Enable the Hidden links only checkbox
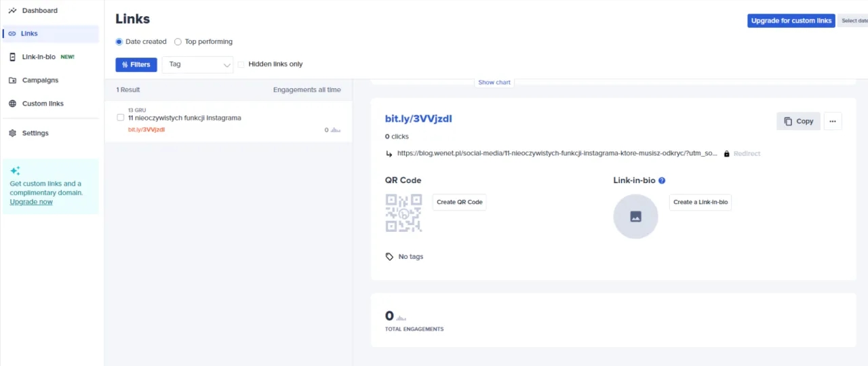868x366 pixels. pos(241,64)
